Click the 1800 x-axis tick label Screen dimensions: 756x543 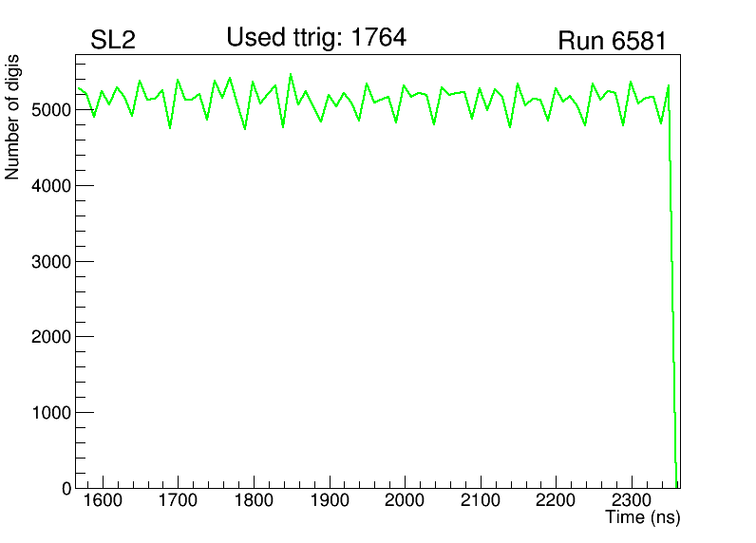254,501
